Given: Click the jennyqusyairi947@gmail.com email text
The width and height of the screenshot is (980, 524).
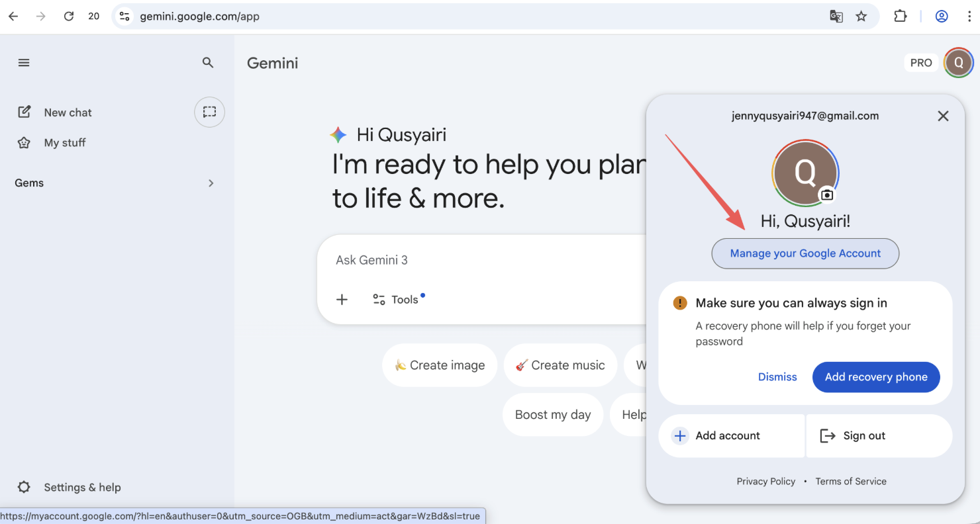Looking at the screenshot, I should 805,116.
